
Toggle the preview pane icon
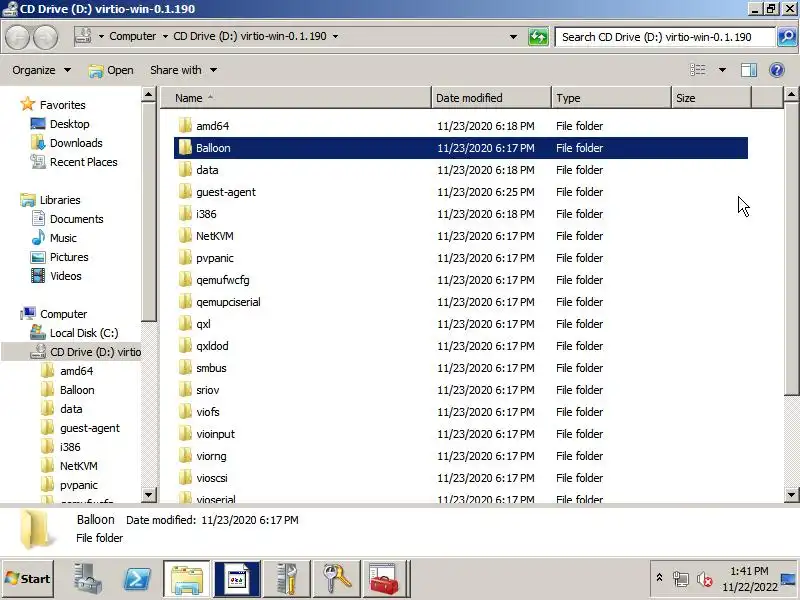coord(748,70)
